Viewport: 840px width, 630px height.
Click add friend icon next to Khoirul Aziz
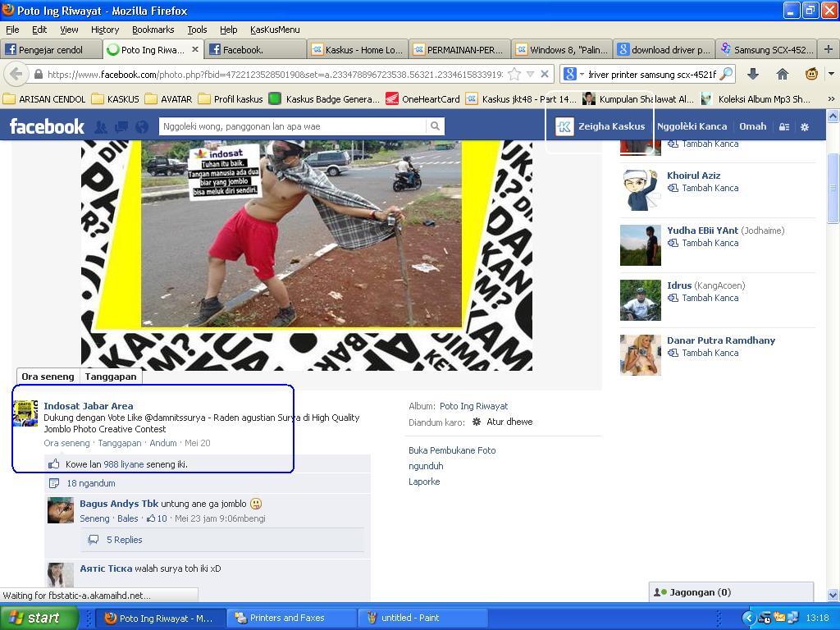[x=673, y=188]
